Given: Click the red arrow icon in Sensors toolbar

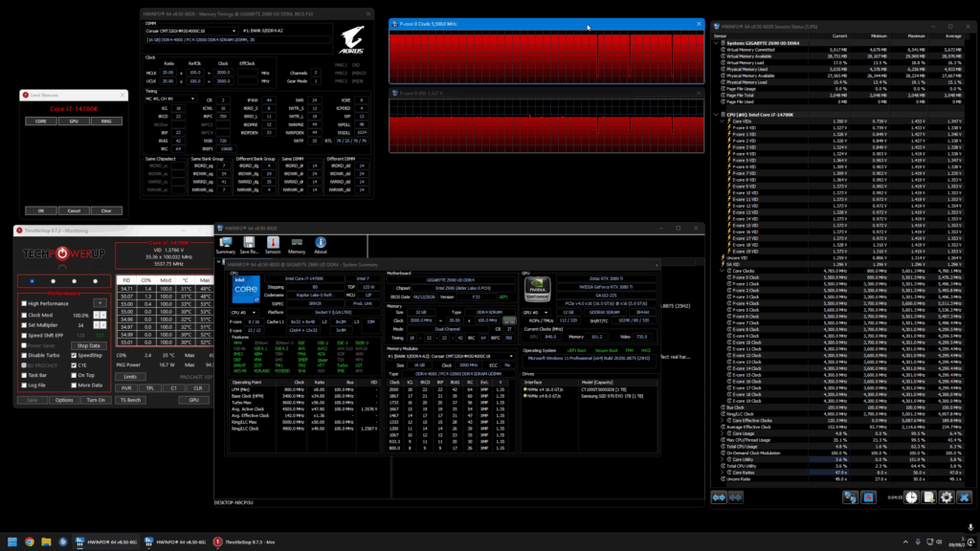Looking at the screenshot, I should pyautogui.click(x=868, y=497).
